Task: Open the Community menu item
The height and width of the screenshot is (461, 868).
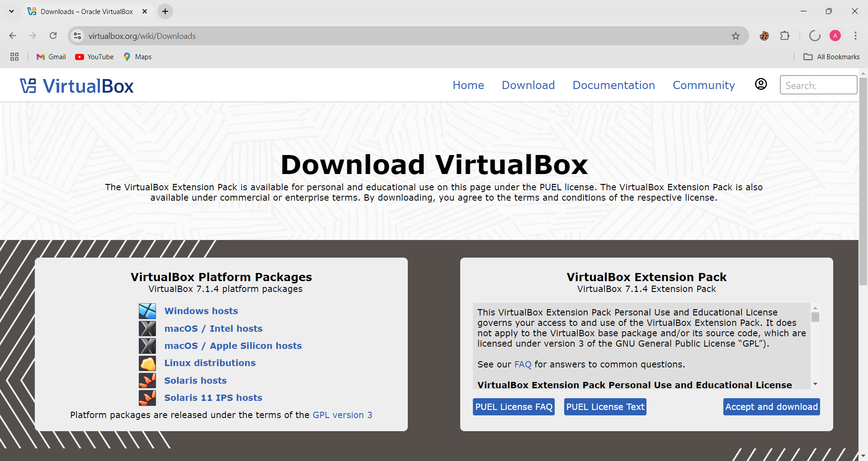Action: tap(703, 85)
